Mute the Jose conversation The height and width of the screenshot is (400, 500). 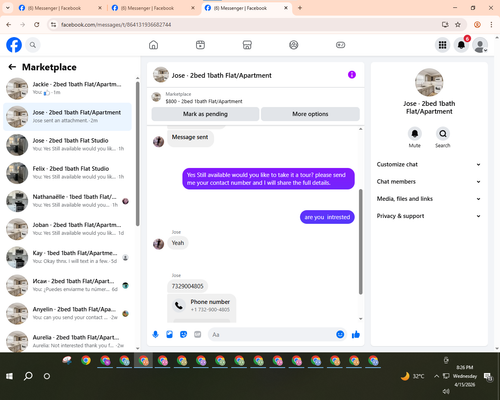tap(415, 134)
